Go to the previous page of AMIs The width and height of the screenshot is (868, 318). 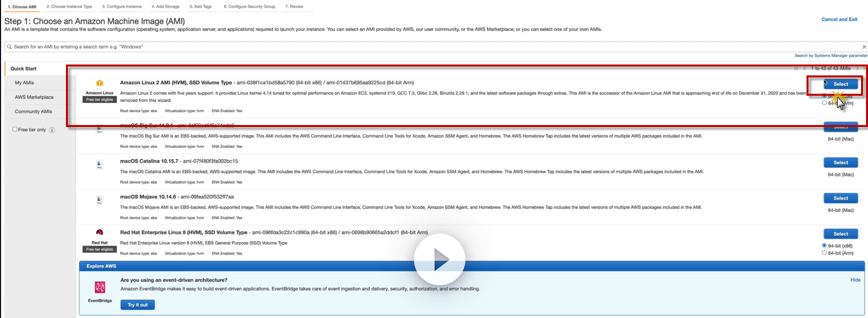[805, 68]
